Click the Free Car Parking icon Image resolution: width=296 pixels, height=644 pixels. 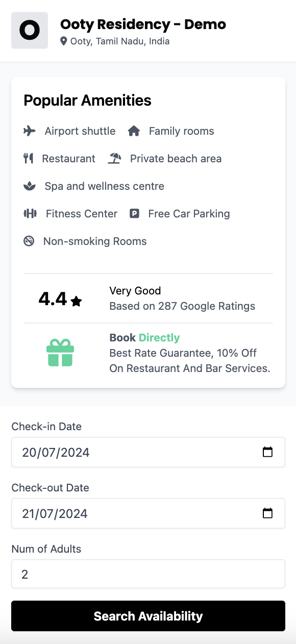(x=134, y=214)
